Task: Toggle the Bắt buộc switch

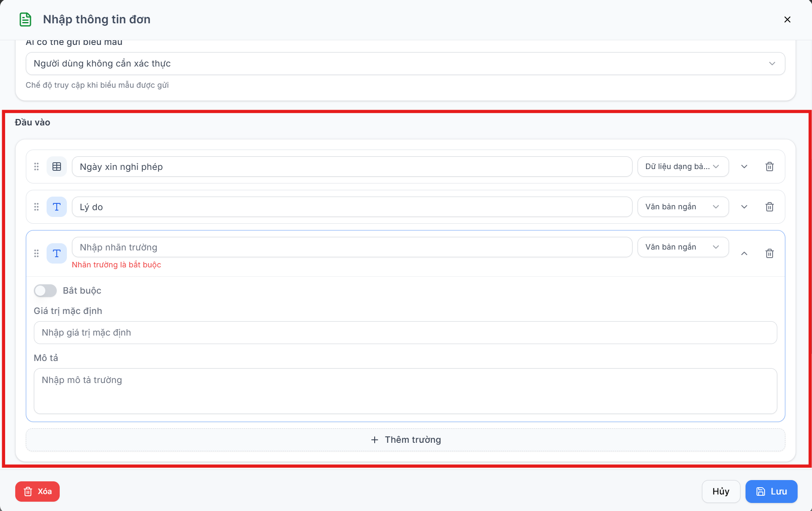Action: pos(45,291)
